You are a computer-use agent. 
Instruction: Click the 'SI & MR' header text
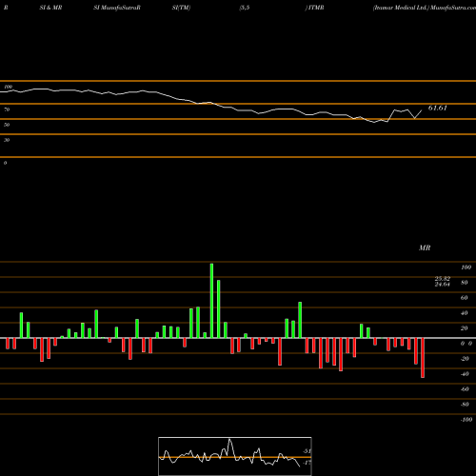coord(50,8)
